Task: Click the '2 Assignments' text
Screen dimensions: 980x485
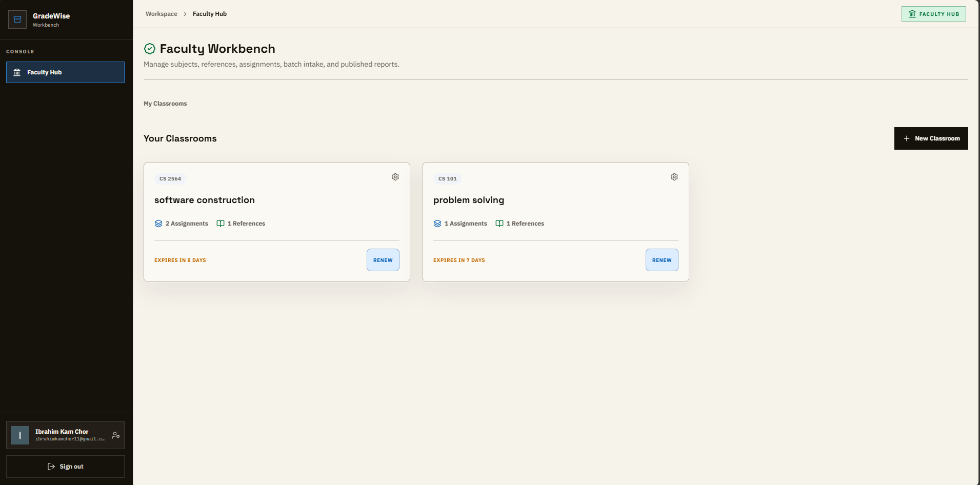Action: pyautogui.click(x=187, y=224)
